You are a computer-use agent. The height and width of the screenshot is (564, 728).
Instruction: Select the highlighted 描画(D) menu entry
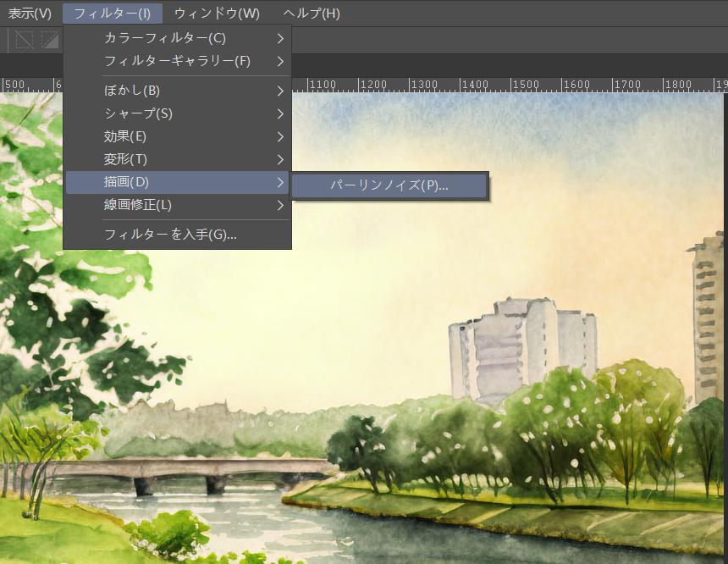point(178,182)
